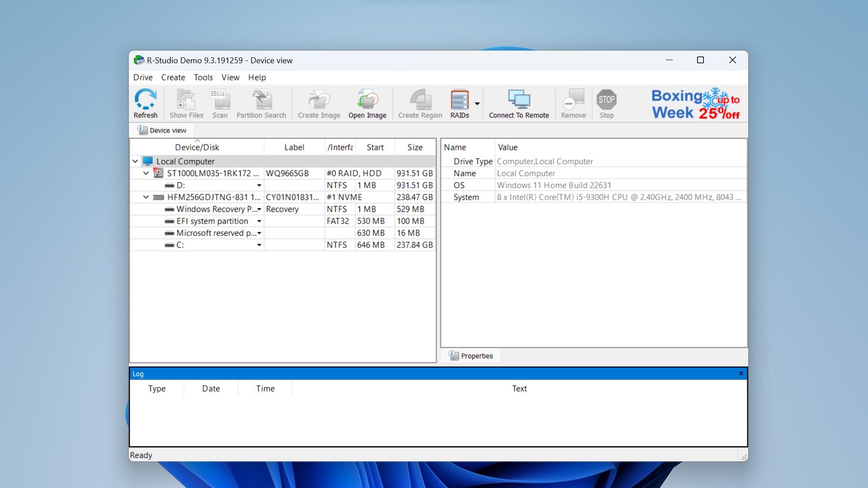Click the dropdown arrow next to Drive C:
This screenshot has width=868, height=488.
click(259, 245)
